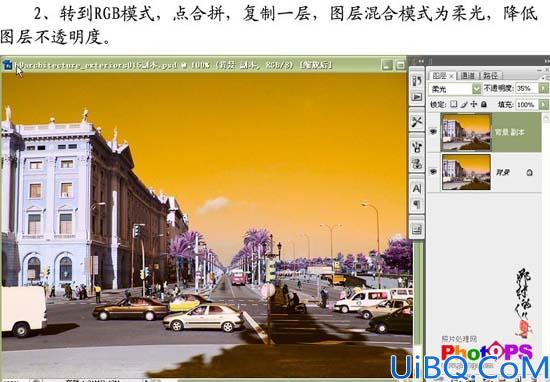Toggle lock all padlock icon
This screenshot has width=550, height=382.
pyautogui.click(x=484, y=104)
